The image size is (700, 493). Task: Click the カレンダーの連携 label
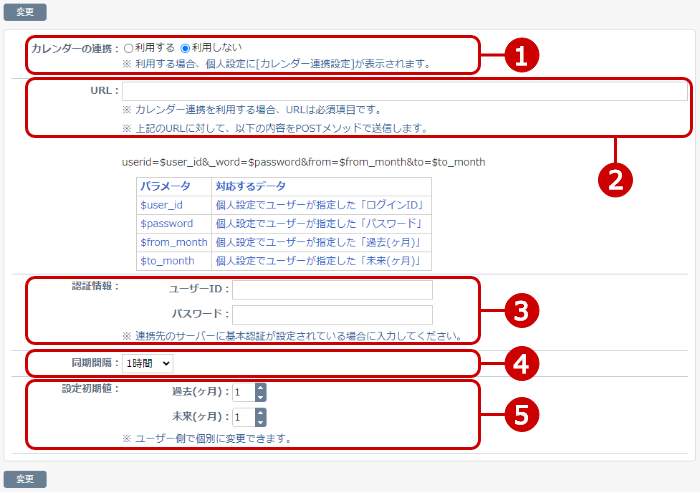75,49
